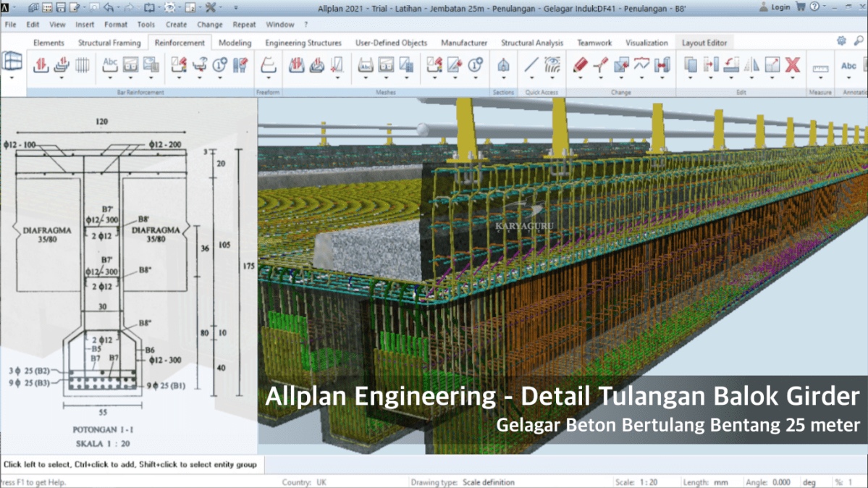Select the Abc annotation text tool

(848, 67)
